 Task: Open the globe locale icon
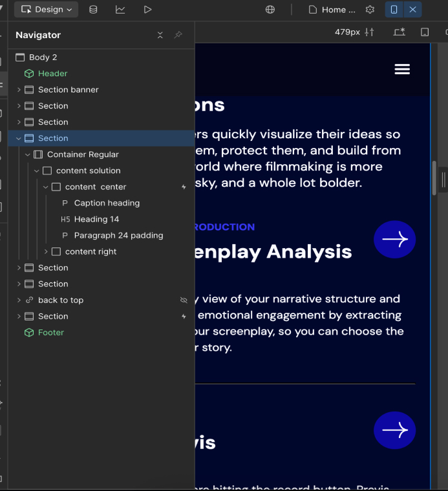[x=270, y=10]
